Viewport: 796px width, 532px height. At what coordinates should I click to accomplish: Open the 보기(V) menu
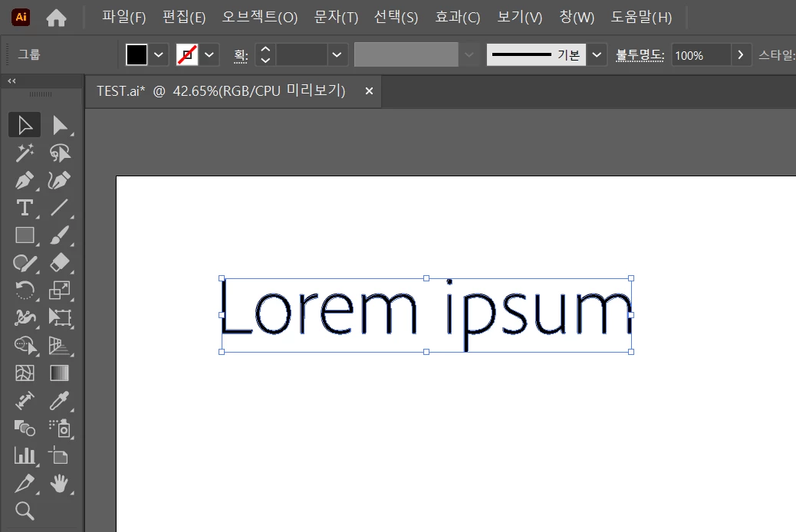pyautogui.click(x=519, y=18)
